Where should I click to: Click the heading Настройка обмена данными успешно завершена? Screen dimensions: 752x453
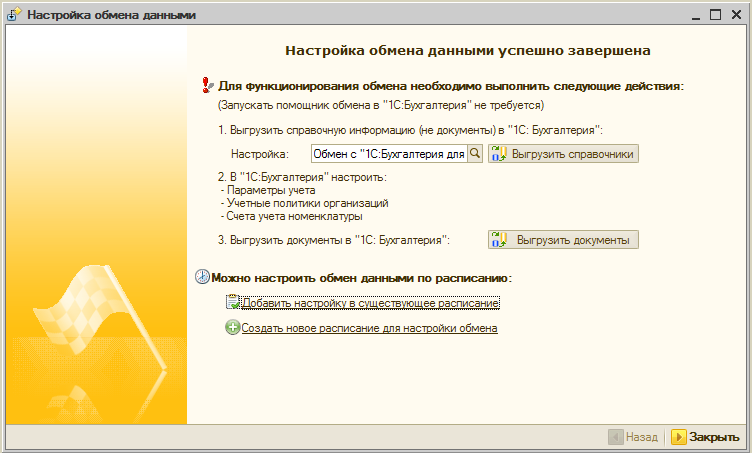[x=468, y=49]
